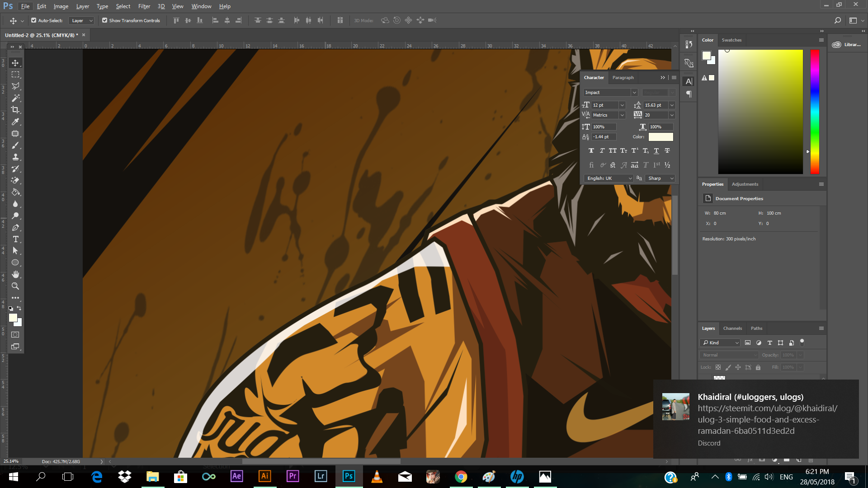Open the leading 15.63 pt dropdown
868x488 pixels.
pyautogui.click(x=672, y=105)
